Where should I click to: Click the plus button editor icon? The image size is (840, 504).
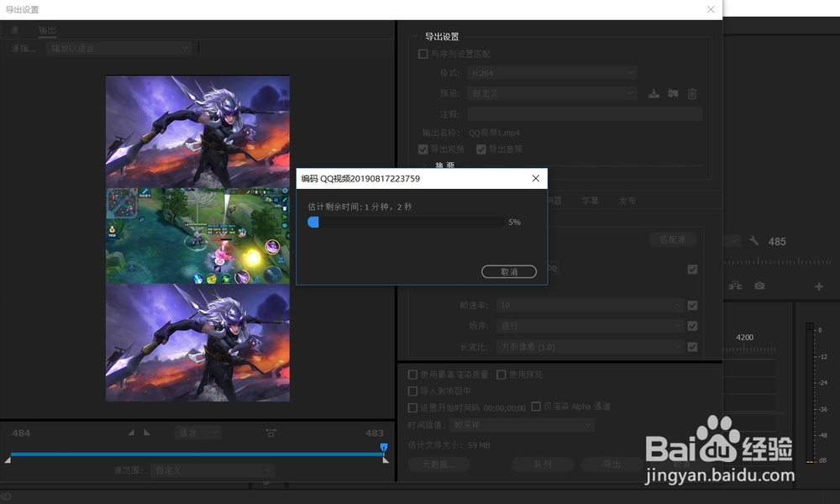click(x=818, y=286)
